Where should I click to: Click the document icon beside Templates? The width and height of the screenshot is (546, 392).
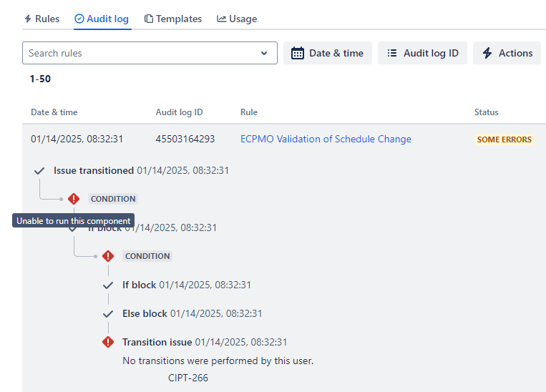(x=149, y=19)
